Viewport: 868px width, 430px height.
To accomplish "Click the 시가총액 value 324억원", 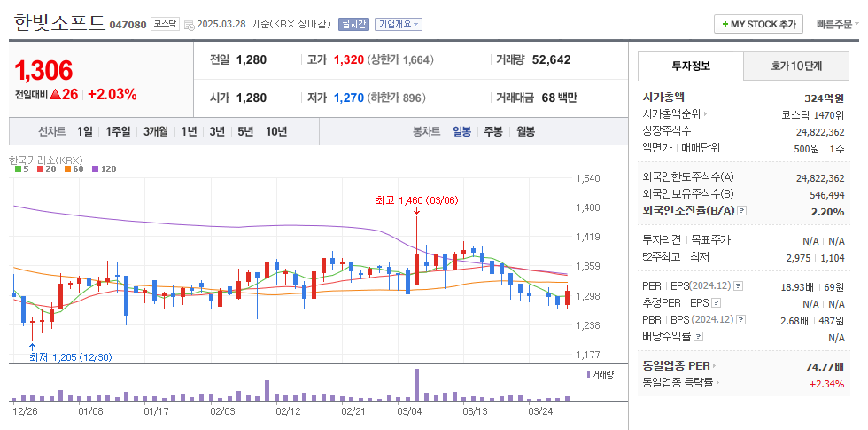I will (x=825, y=98).
